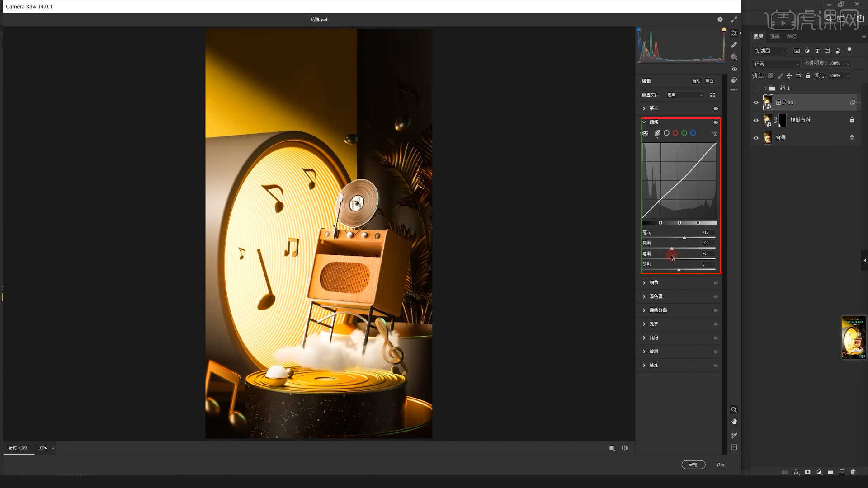Viewport: 868px width, 488px height.
Task: Add a layer mask in the Layers panel
Action: 807,472
